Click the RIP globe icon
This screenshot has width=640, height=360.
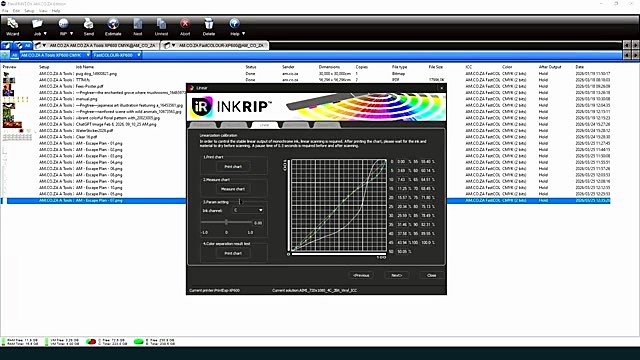point(63,24)
